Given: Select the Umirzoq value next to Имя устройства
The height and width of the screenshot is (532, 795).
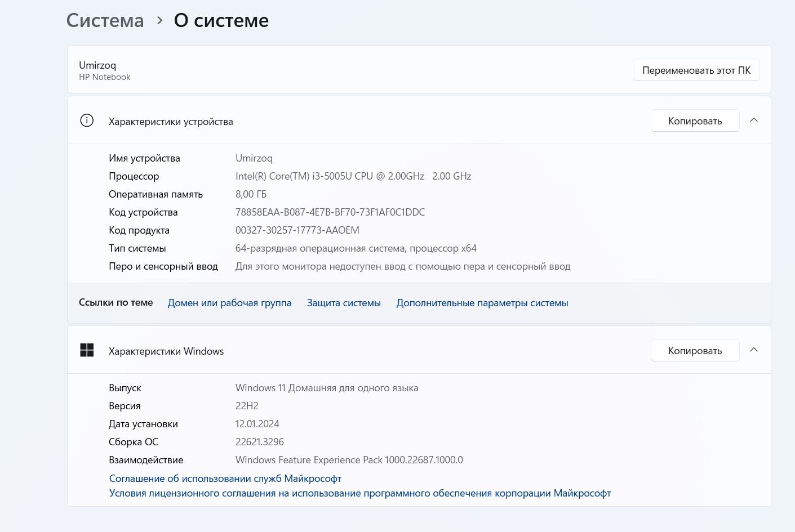Looking at the screenshot, I should [254, 158].
